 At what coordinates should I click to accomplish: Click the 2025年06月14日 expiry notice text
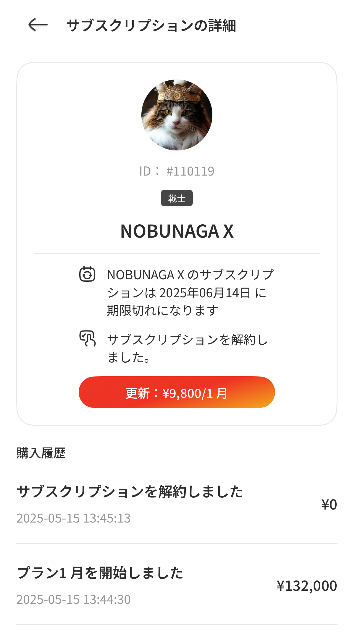[190, 293]
